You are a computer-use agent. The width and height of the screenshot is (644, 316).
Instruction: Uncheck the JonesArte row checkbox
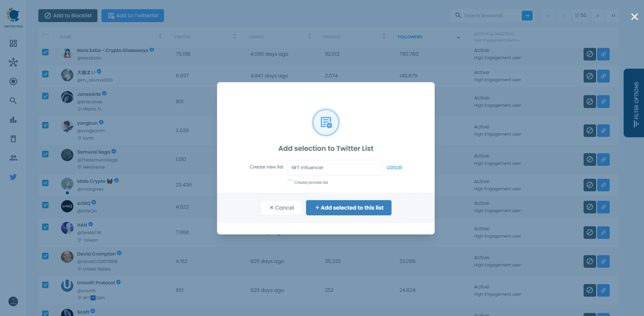pos(45,96)
